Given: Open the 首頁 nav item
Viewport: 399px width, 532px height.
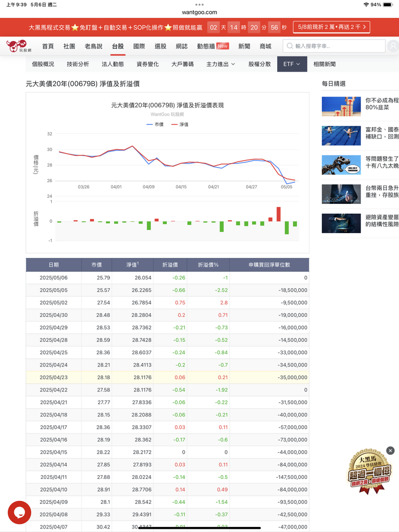Looking at the screenshot, I should point(48,46).
